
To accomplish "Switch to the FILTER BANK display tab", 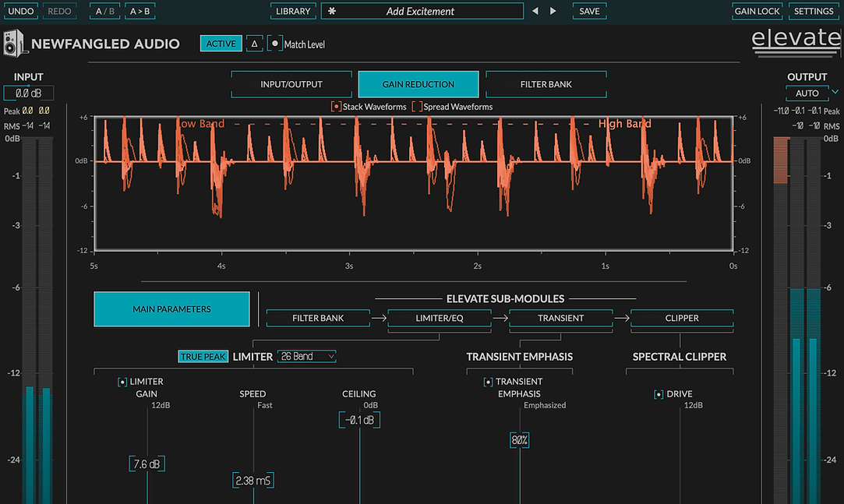I will pos(546,84).
